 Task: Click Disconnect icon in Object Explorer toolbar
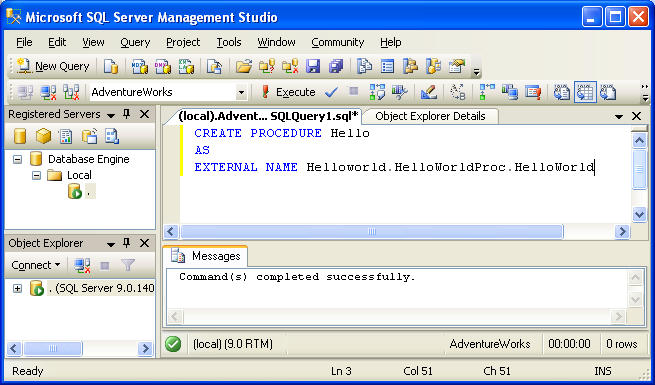click(x=82, y=265)
